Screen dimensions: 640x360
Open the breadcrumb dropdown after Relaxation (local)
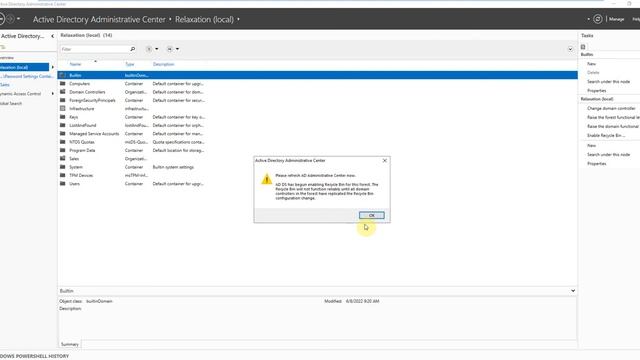point(238,19)
